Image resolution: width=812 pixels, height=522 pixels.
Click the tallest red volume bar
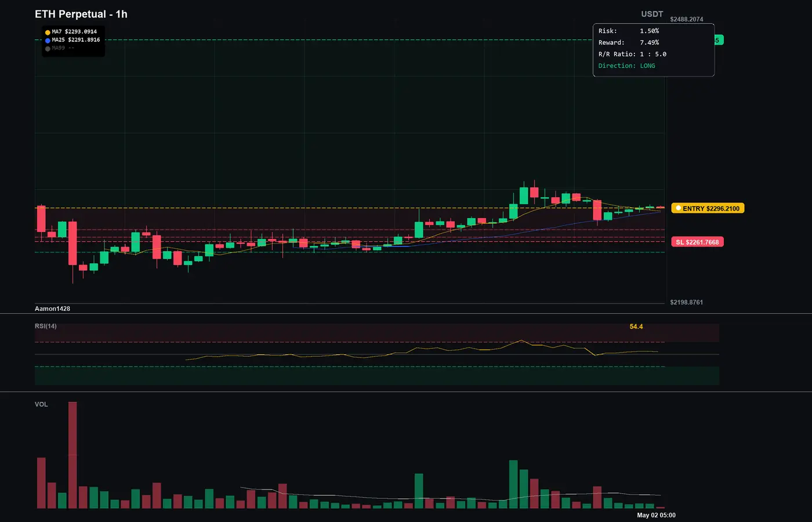click(72, 455)
